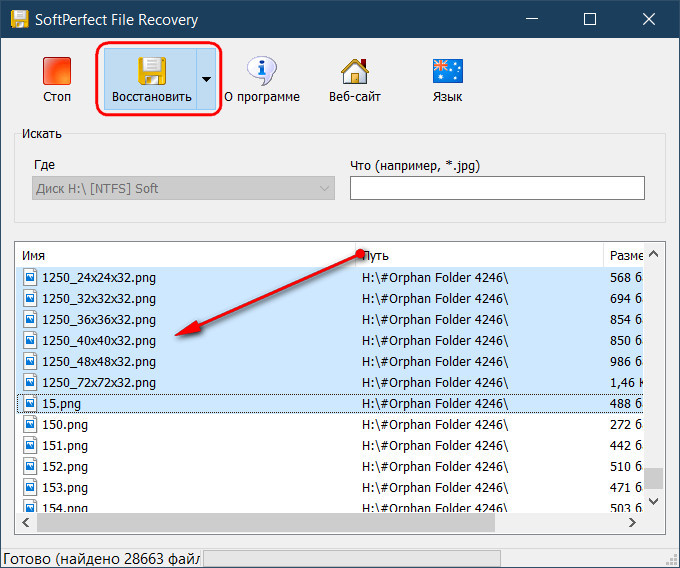The height and width of the screenshot is (568, 680).
Task: Select file 1250_72x72x32.png
Action: 98,383
